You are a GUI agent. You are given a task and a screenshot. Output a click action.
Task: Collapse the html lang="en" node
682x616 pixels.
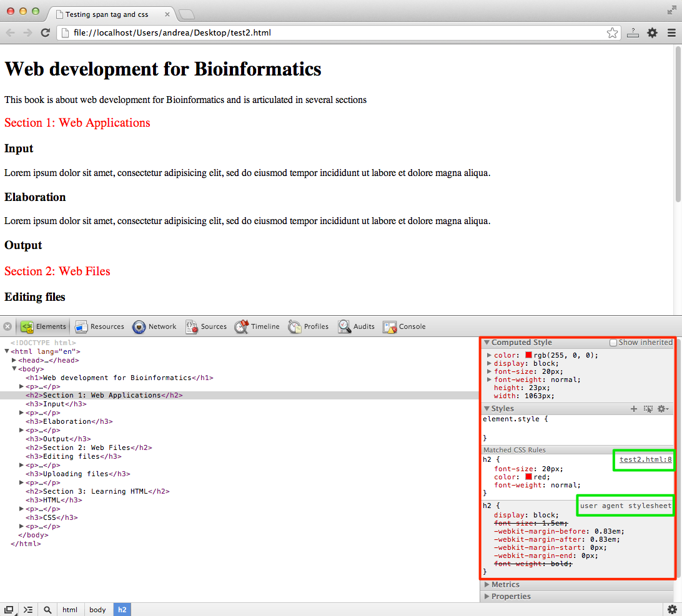(6, 351)
